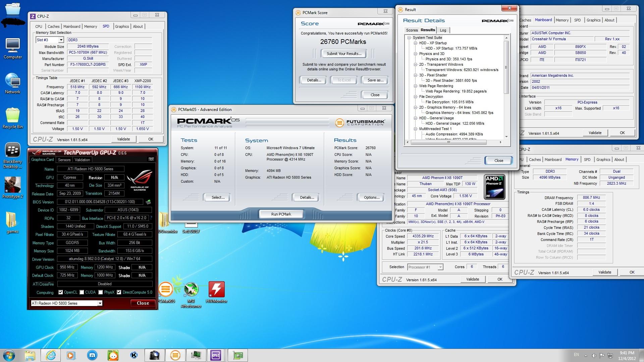Viewport: 644px width, 362px height.
Task: Show hidden system tray icons arrow
Action: click(586, 355)
